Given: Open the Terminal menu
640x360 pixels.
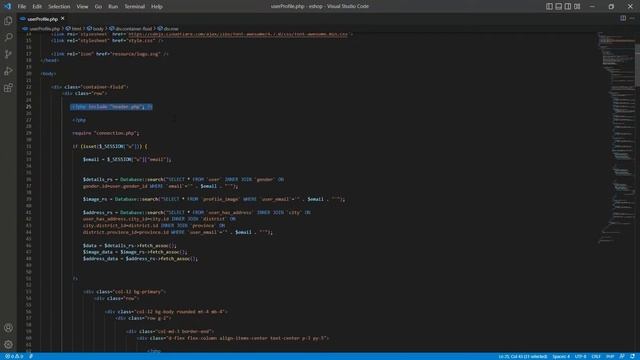Looking at the screenshot, I should click(135, 7).
